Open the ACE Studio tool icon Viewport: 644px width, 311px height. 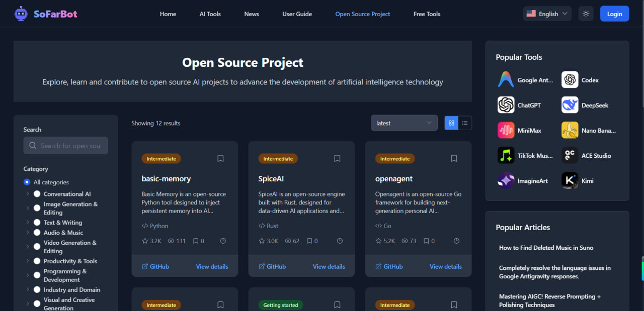pyautogui.click(x=570, y=155)
